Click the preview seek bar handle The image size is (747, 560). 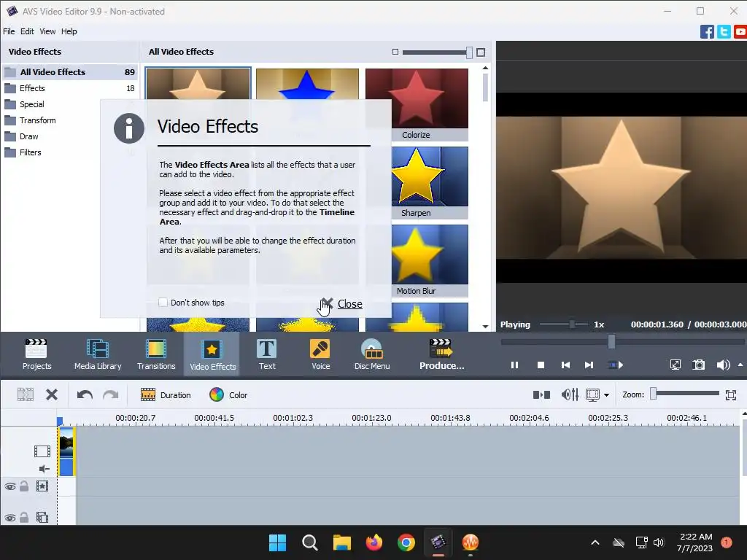pyautogui.click(x=611, y=341)
